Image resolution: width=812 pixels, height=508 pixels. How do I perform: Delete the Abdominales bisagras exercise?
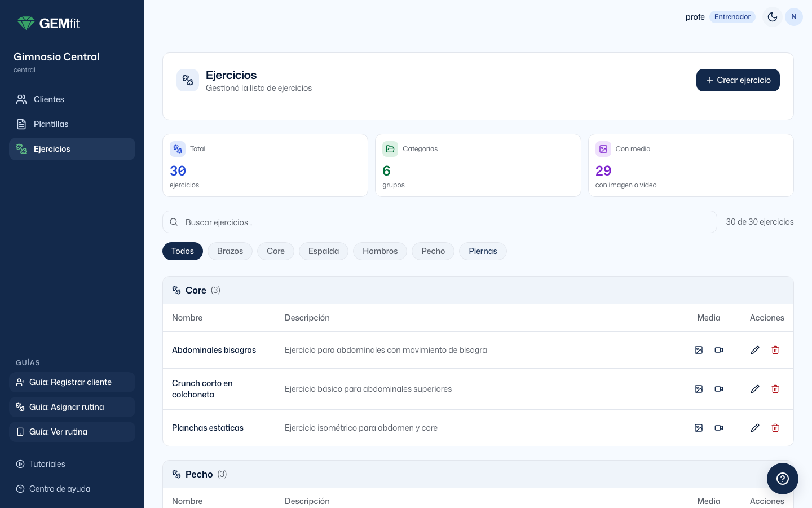pos(775,350)
